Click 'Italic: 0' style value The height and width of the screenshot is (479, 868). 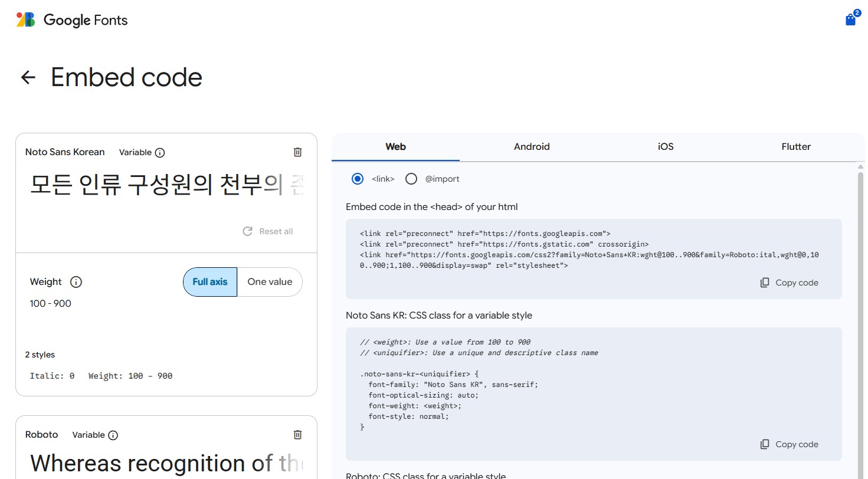pyautogui.click(x=52, y=376)
